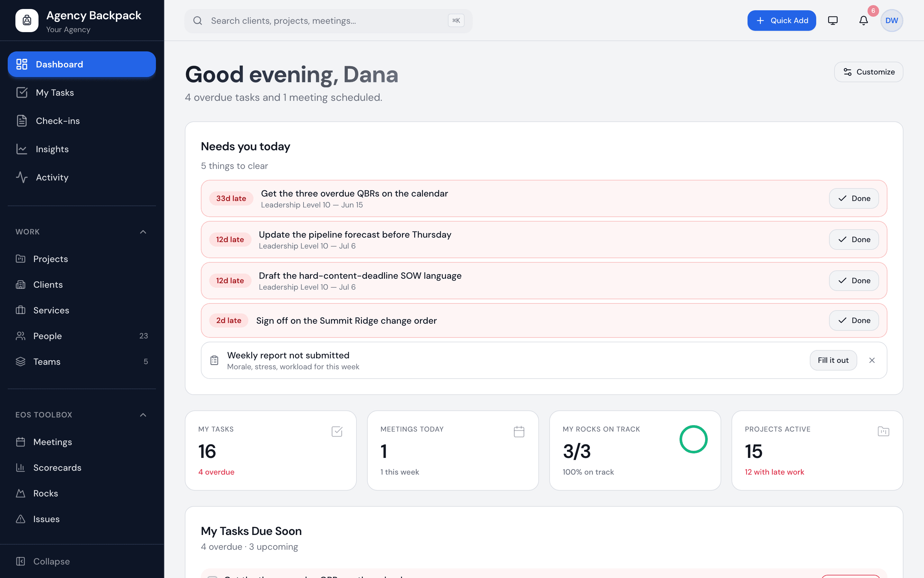Click the Projects Active folder icon
Image resolution: width=924 pixels, height=578 pixels.
[884, 432]
